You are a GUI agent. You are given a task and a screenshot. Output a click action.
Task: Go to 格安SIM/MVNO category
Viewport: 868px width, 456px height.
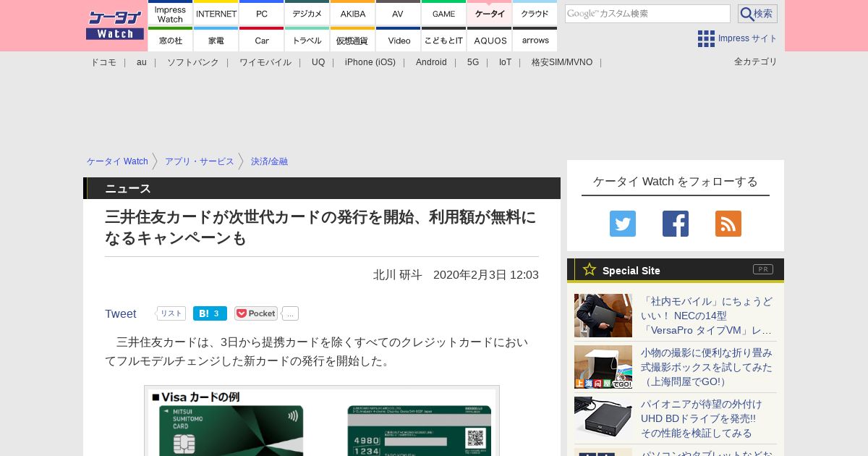point(562,62)
